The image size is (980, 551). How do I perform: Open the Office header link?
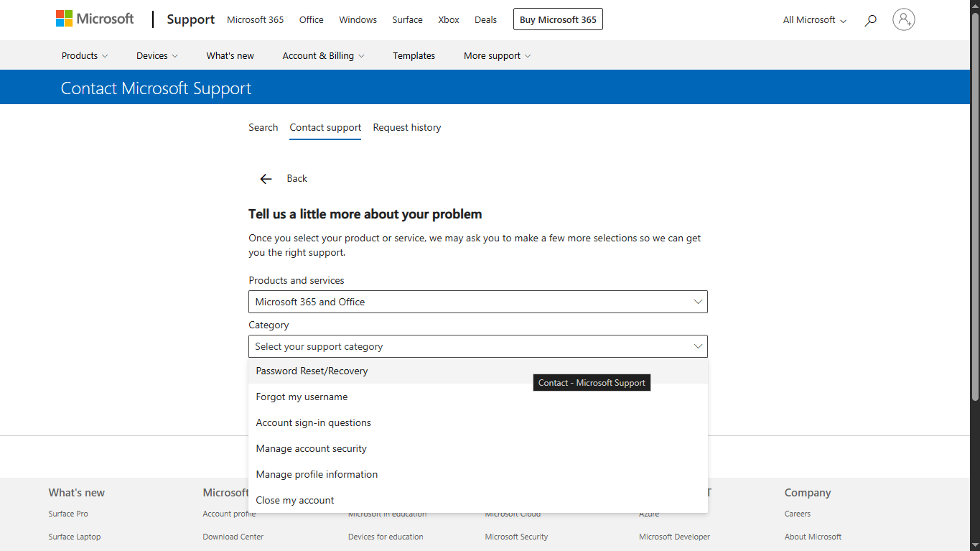pyautogui.click(x=311, y=19)
